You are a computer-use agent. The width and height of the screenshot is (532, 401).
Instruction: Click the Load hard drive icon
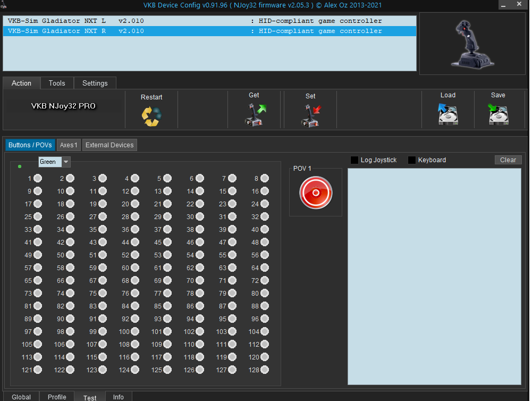[448, 114]
